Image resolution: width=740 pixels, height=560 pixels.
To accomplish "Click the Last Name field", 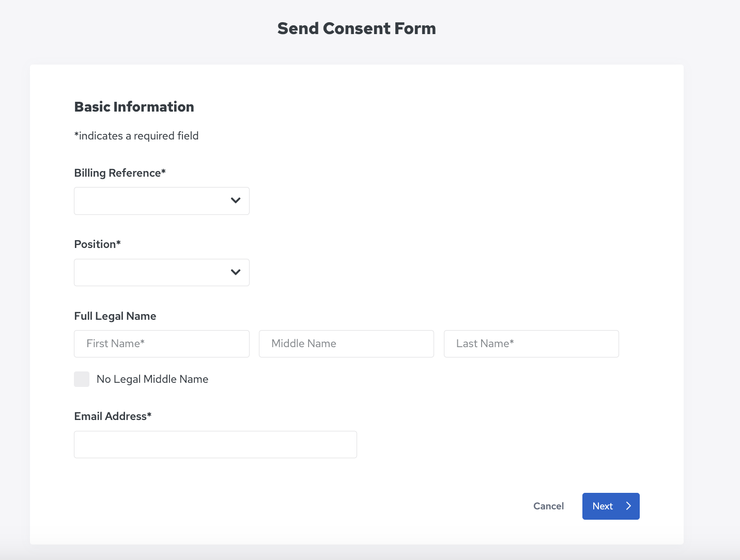I will (x=531, y=344).
